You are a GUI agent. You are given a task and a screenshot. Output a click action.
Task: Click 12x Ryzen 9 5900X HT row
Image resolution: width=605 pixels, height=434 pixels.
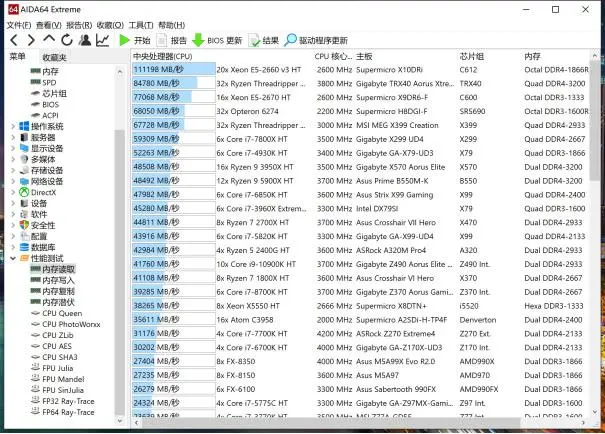[x=360, y=181]
